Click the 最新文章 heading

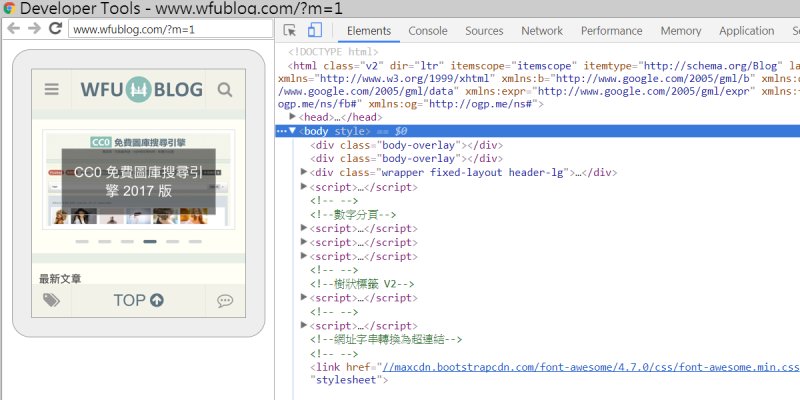[60, 279]
